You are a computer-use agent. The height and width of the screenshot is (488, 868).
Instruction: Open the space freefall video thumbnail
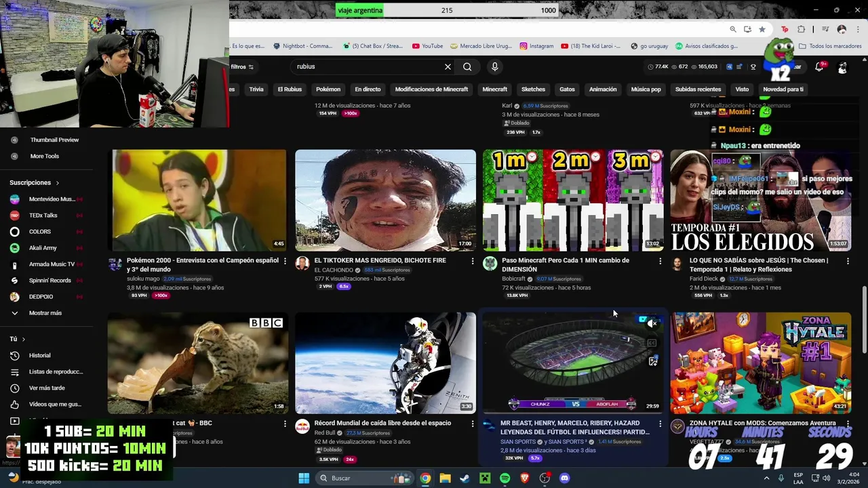pyautogui.click(x=385, y=363)
